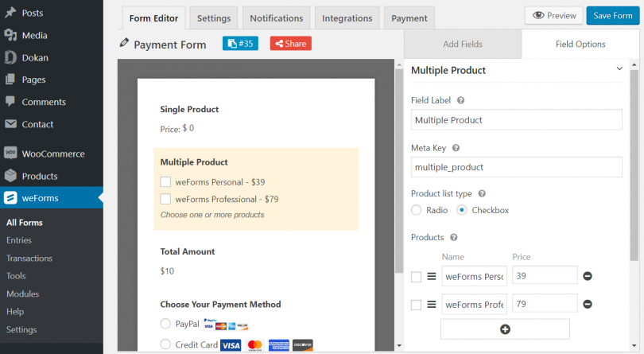Choose Credit Card payment method radio
This screenshot has height=354, width=644.
pos(165,344)
